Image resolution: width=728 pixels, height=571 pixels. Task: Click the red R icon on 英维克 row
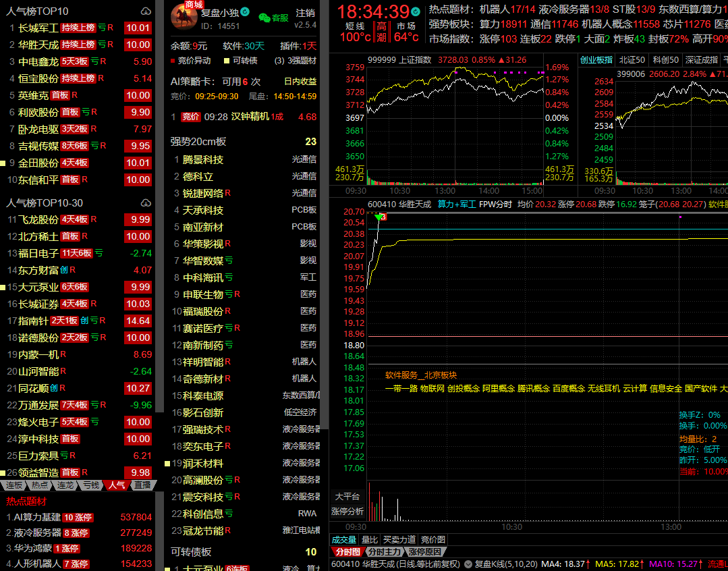(x=74, y=95)
